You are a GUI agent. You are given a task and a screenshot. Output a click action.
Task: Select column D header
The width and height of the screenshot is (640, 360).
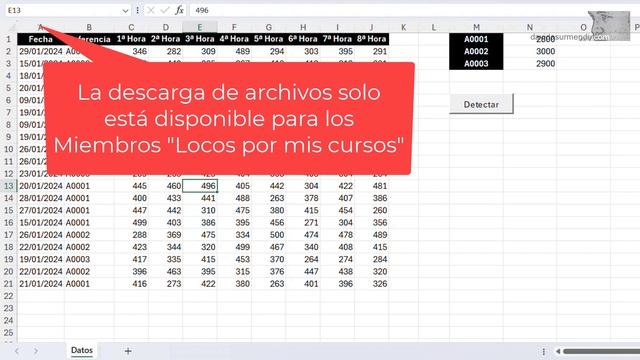point(165,27)
